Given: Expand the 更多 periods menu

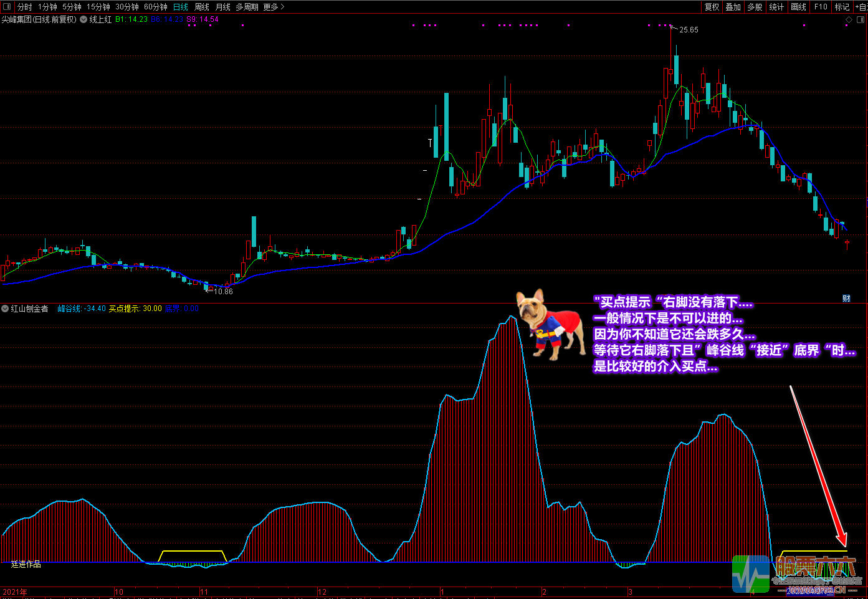Looking at the screenshot, I should coord(274,7).
